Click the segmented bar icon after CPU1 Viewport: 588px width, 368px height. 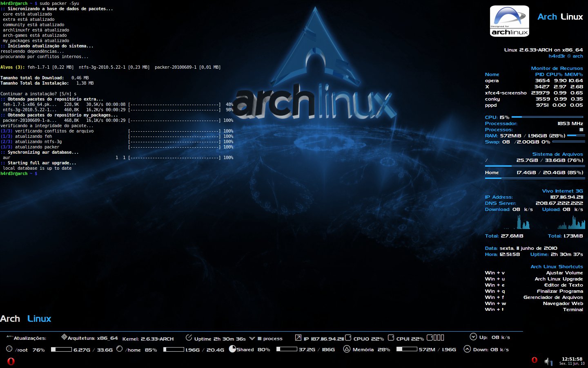point(435,337)
